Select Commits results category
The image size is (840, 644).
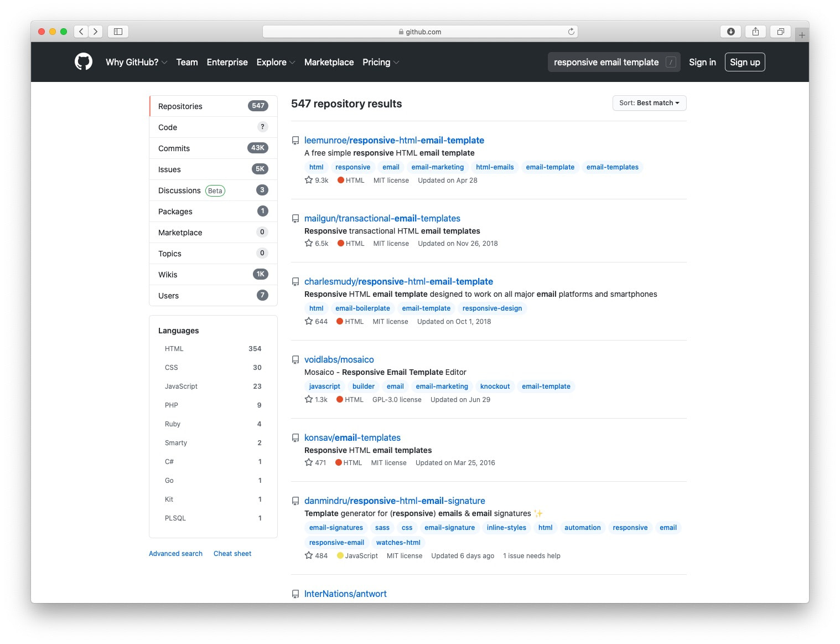(x=213, y=148)
